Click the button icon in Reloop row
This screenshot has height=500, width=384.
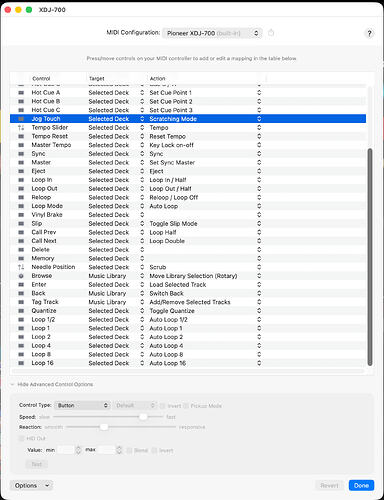coord(21,197)
